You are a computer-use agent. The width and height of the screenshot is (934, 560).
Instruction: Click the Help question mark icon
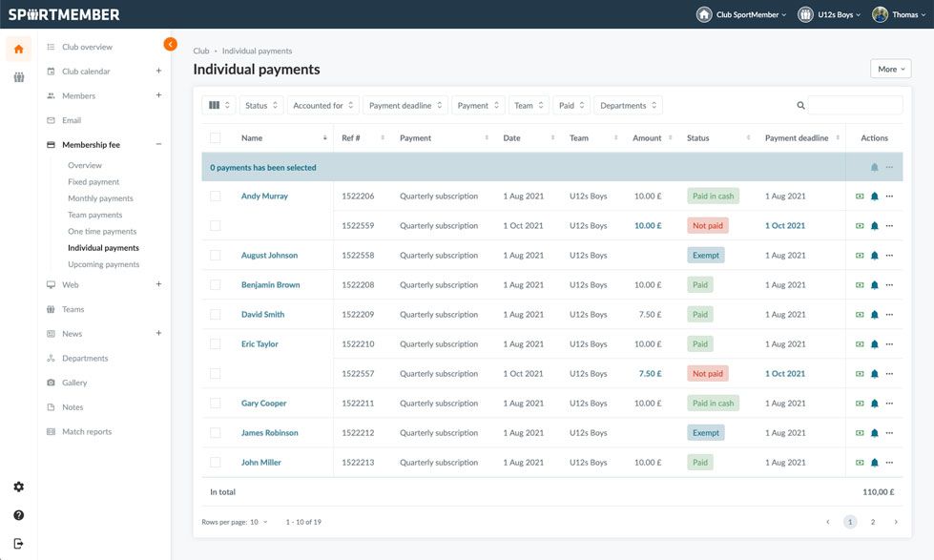pos(16,513)
